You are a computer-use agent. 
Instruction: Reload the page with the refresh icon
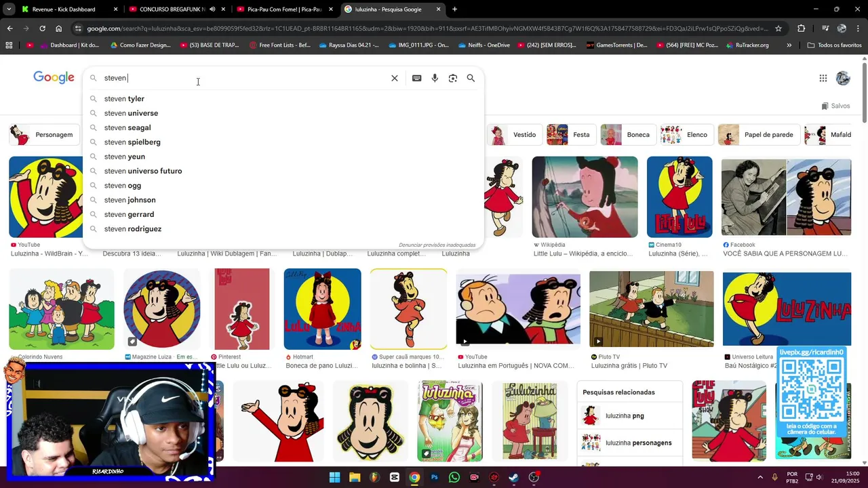click(x=42, y=28)
